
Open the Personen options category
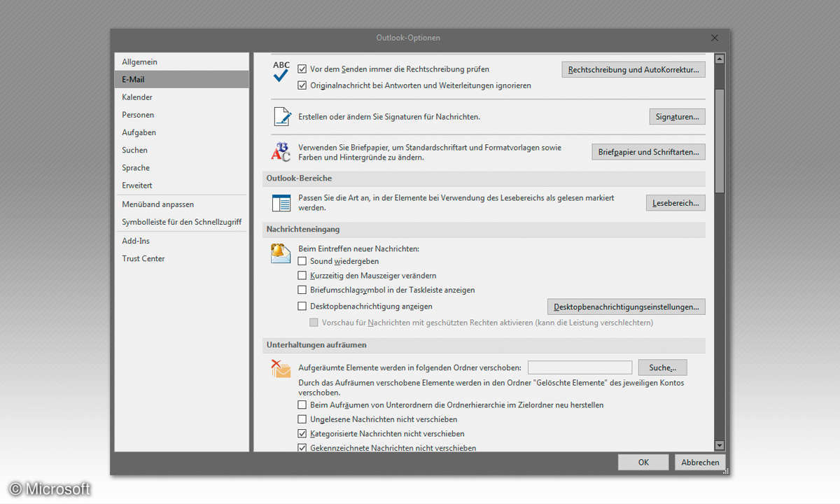pos(181,115)
